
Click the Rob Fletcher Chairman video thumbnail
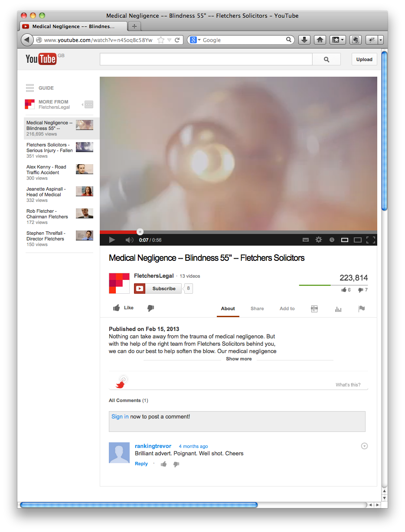85,213
